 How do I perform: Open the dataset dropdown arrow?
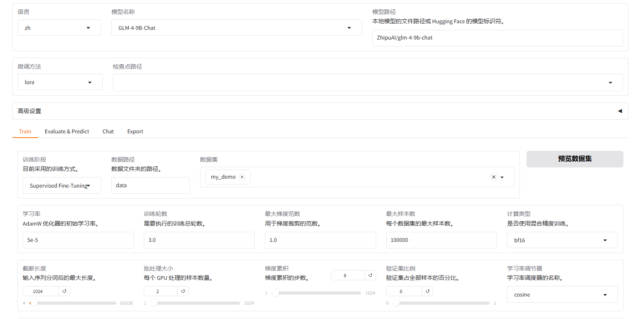coord(502,177)
